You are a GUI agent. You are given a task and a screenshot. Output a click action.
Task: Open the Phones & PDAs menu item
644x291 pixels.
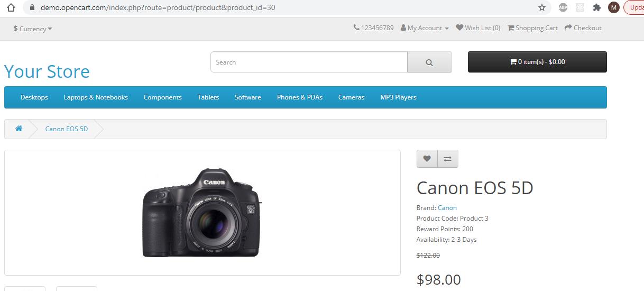click(x=300, y=97)
